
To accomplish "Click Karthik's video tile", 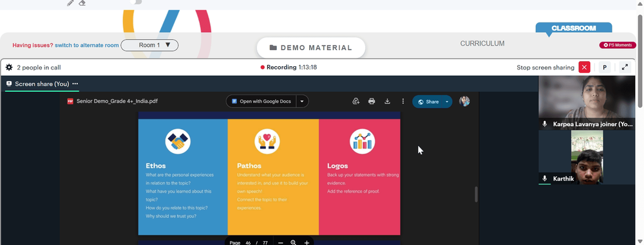I will click(x=587, y=157).
